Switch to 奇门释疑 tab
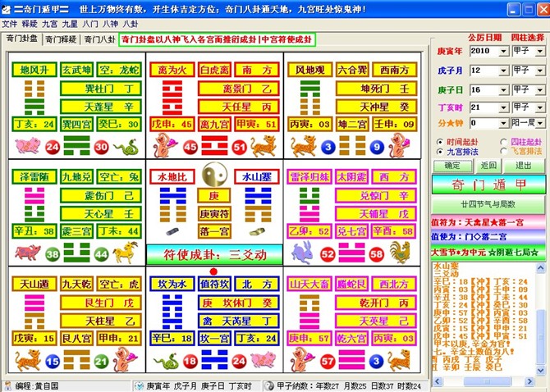 [61, 39]
